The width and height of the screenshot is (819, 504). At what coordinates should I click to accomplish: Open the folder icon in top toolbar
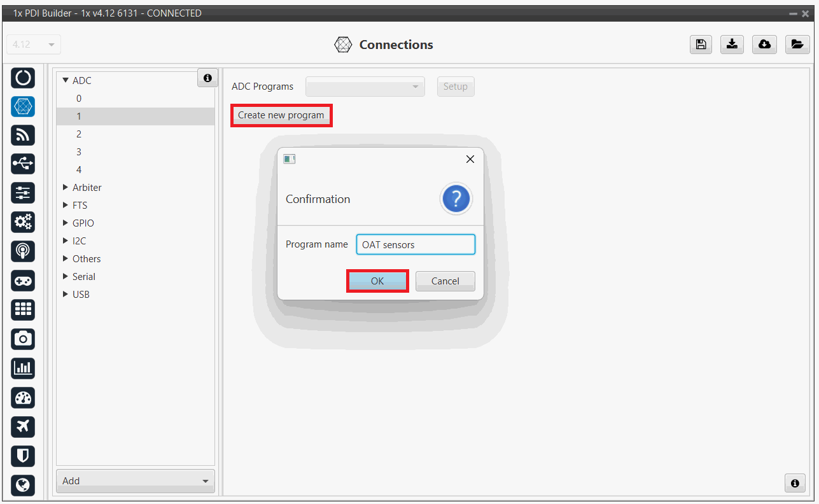tap(797, 45)
